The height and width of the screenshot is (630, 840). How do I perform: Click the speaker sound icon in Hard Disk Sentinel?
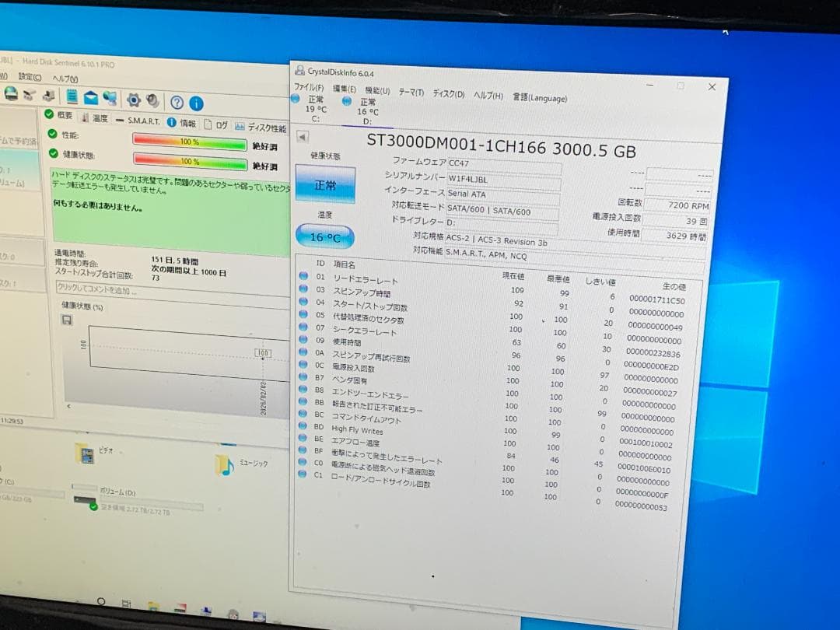click(x=153, y=100)
